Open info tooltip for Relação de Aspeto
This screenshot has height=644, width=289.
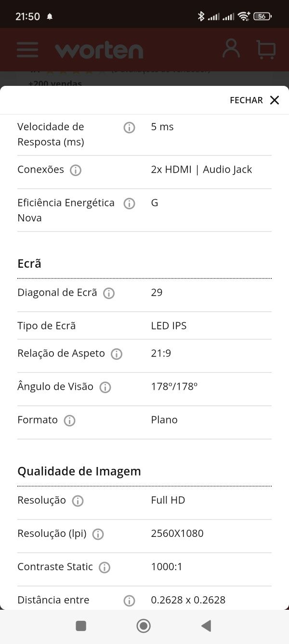117,354
